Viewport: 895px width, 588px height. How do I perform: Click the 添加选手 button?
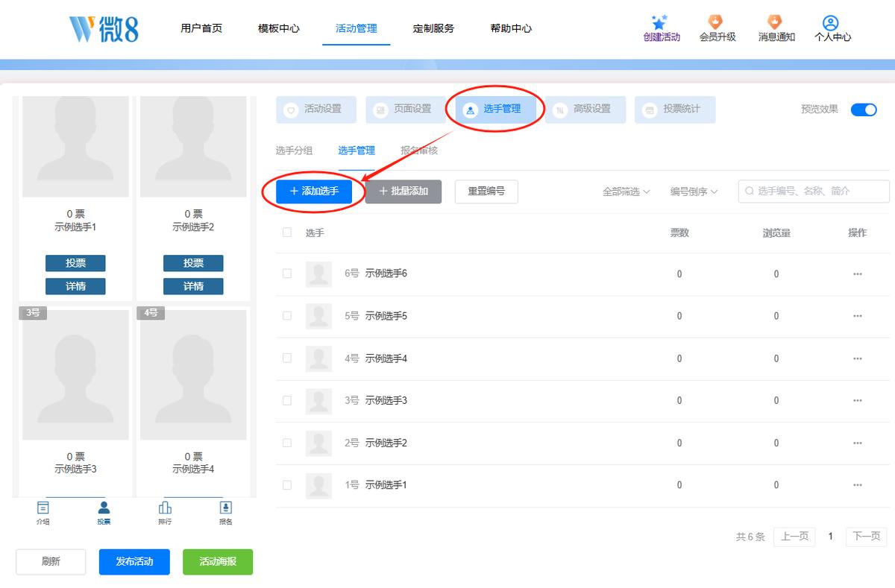pyautogui.click(x=314, y=192)
